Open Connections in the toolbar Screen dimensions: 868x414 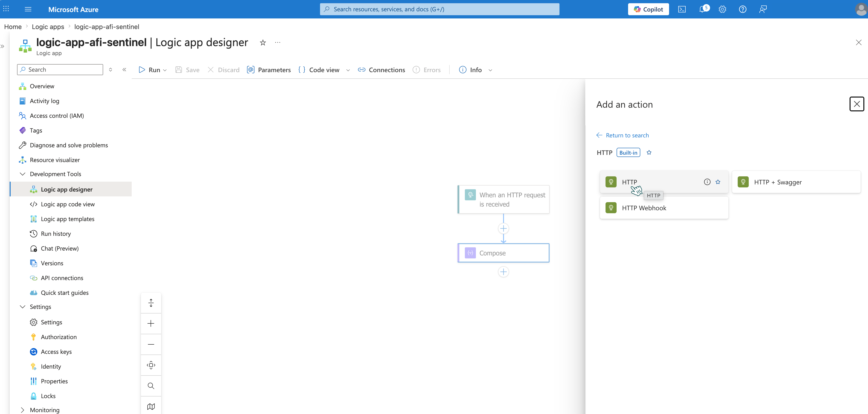coord(381,70)
